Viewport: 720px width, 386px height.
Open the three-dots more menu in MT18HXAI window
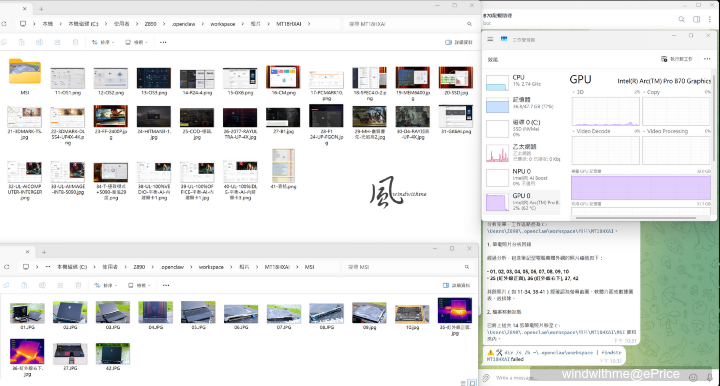[x=163, y=42]
